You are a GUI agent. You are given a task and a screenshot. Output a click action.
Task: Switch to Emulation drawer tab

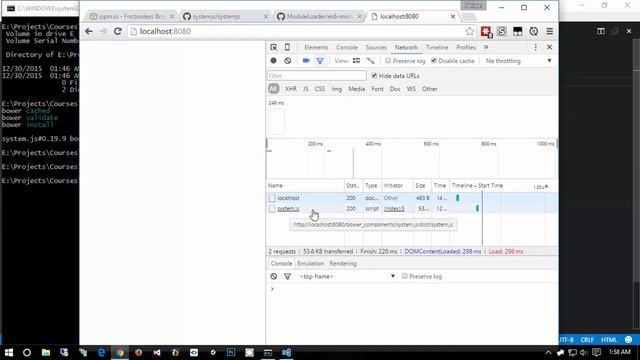(x=310, y=264)
